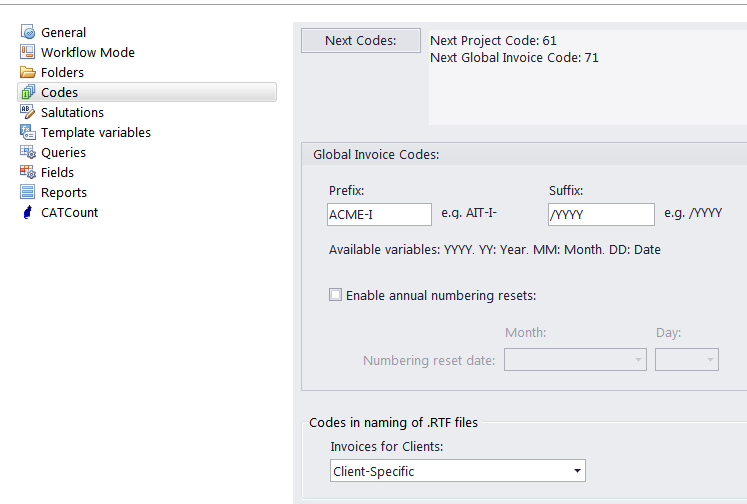Expand the Invoices for Clients dropdown
The width and height of the screenshot is (747, 504).
457,471
